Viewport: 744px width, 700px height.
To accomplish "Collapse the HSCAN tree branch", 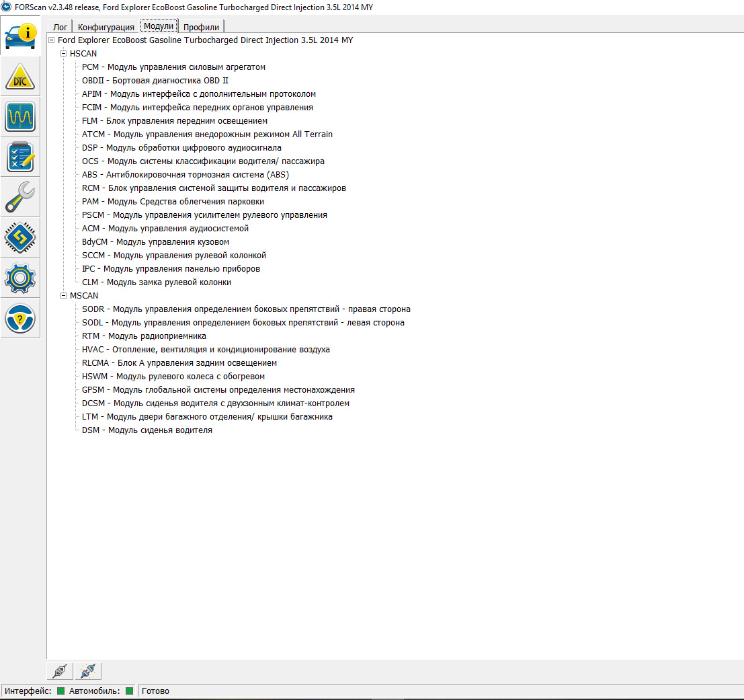I will [63, 54].
